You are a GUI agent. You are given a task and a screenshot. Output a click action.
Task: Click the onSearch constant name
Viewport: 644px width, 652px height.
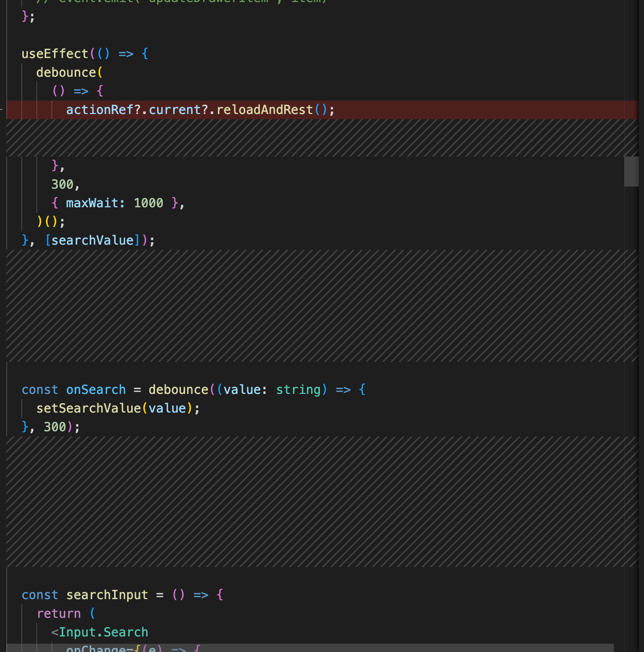click(x=96, y=390)
